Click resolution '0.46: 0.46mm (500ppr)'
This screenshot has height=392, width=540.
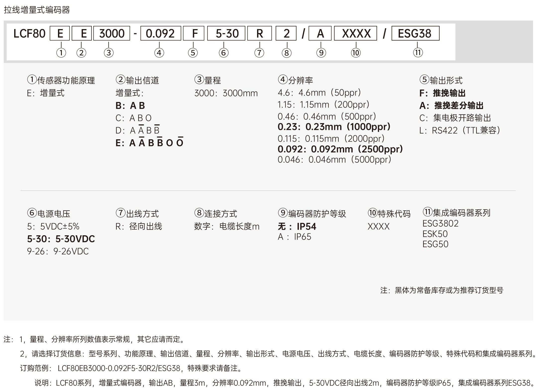tap(327, 116)
